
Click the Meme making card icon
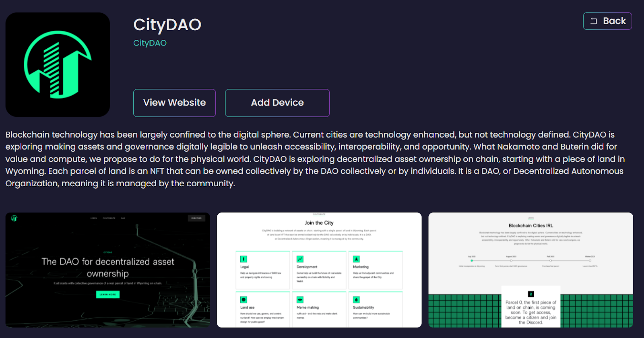click(300, 300)
